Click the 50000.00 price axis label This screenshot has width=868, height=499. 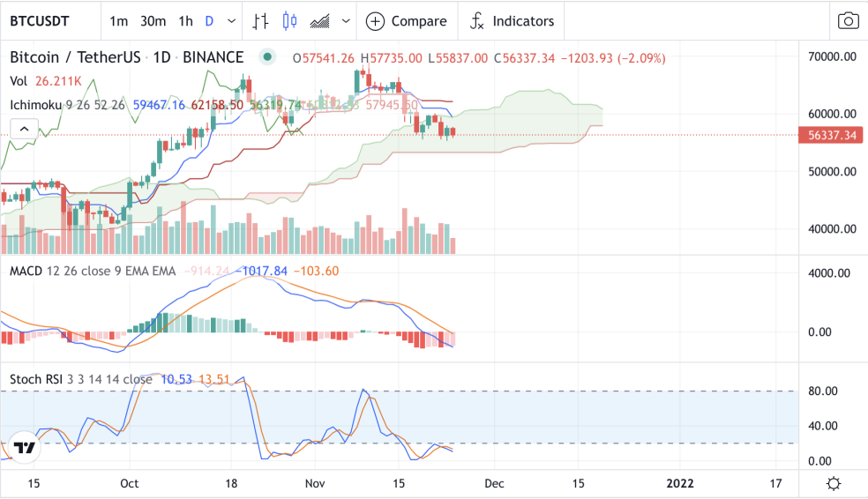[832, 172]
